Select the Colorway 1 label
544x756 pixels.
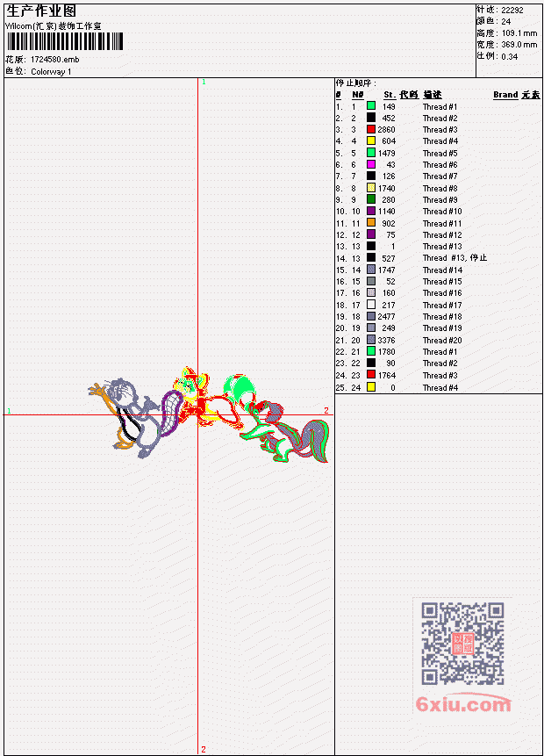point(51,72)
